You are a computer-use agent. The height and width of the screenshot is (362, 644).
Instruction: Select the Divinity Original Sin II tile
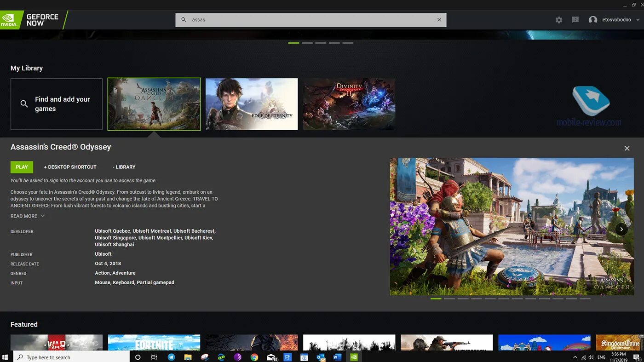click(x=349, y=104)
